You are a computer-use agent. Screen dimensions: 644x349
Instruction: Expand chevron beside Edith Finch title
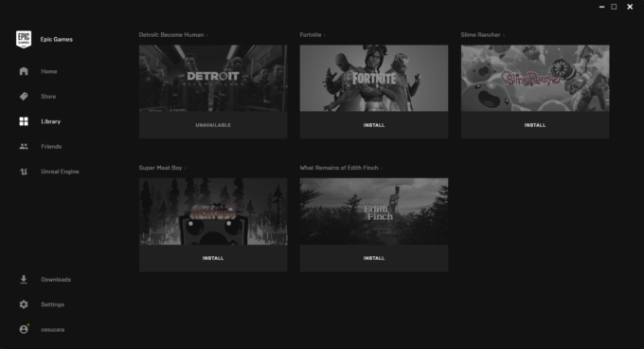coord(381,168)
